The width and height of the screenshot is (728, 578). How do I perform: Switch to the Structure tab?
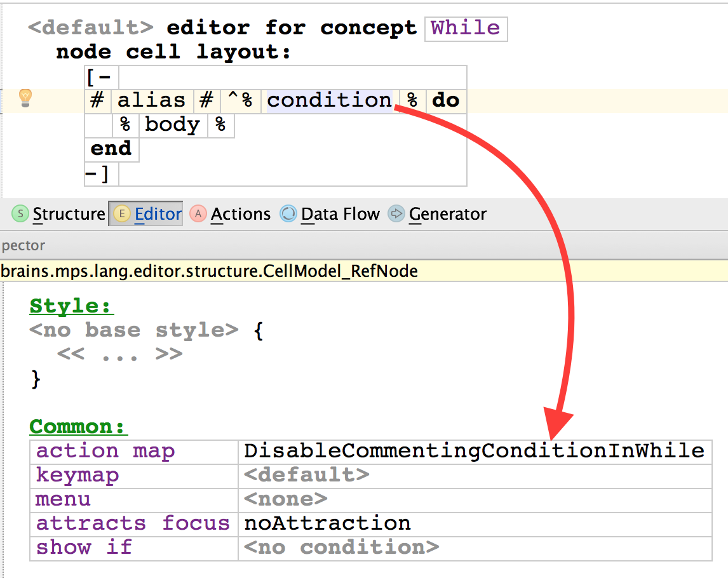pos(69,214)
